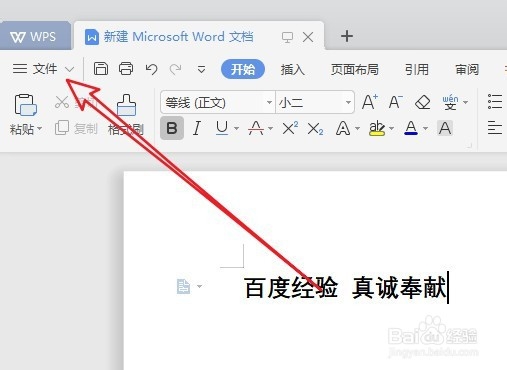This screenshot has height=370, width=507.
Task: Click the Save icon in quick toolbar
Action: point(101,69)
